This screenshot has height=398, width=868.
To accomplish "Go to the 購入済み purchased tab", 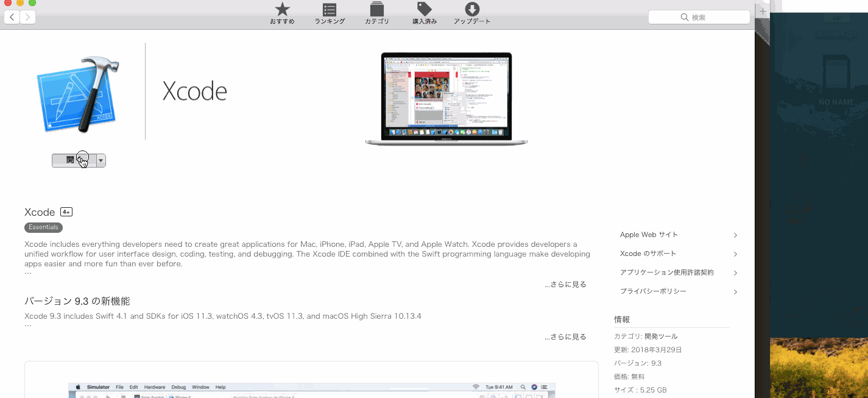I will click(x=425, y=13).
